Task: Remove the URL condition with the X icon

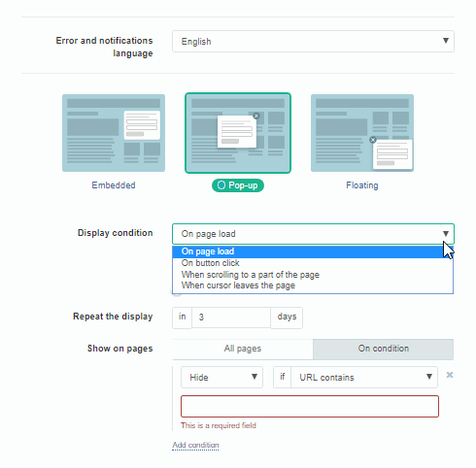Action: (x=450, y=375)
